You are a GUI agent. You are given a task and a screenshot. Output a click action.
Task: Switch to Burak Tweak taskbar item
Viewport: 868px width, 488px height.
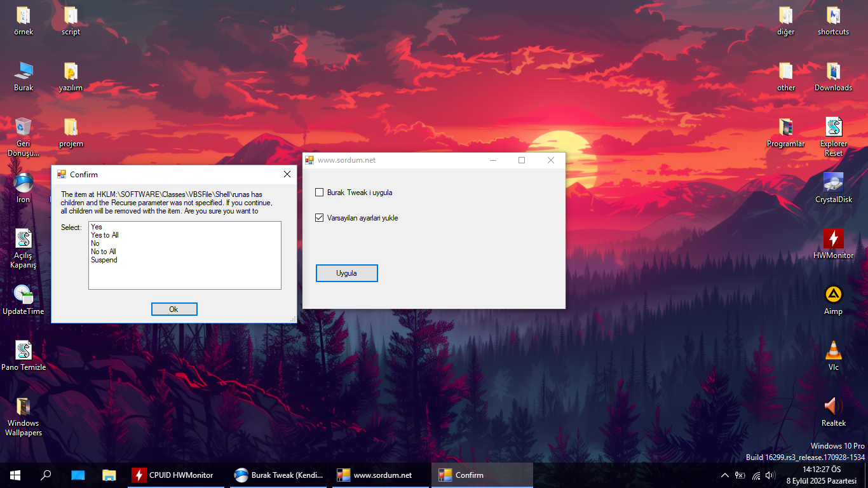tap(280, 475)
